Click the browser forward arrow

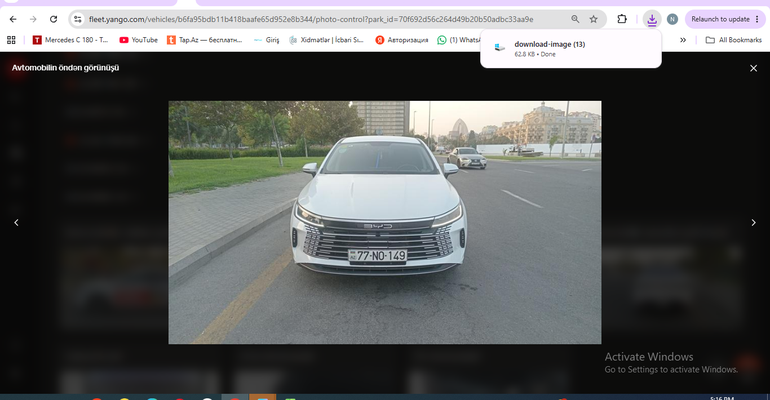point(33,19)
